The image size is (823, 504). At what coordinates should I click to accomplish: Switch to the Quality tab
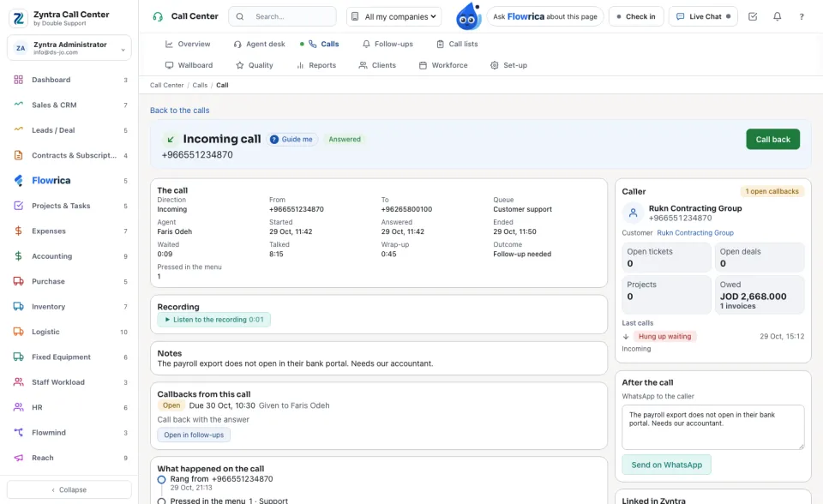[x=255, y=65]
